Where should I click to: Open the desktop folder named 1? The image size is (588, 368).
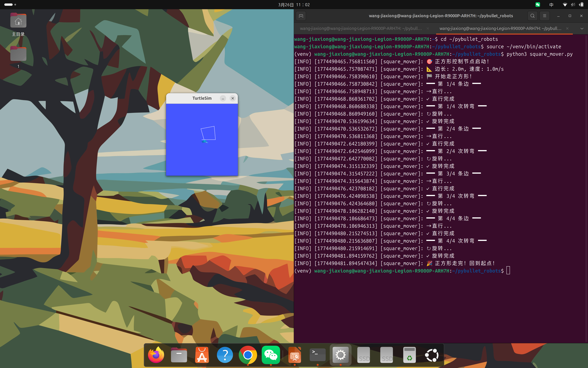pos(18,57)
